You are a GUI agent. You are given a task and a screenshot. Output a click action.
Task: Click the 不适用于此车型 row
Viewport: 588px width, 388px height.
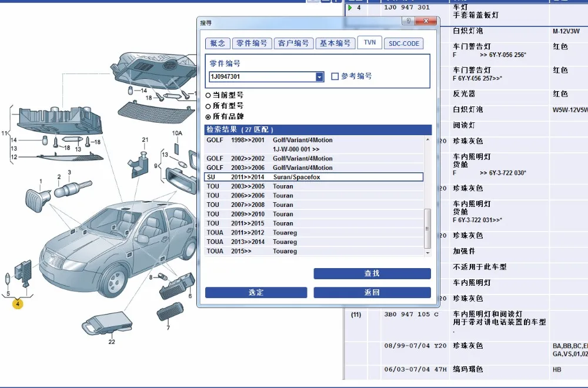pyautogui.click(x=480, y=267)
